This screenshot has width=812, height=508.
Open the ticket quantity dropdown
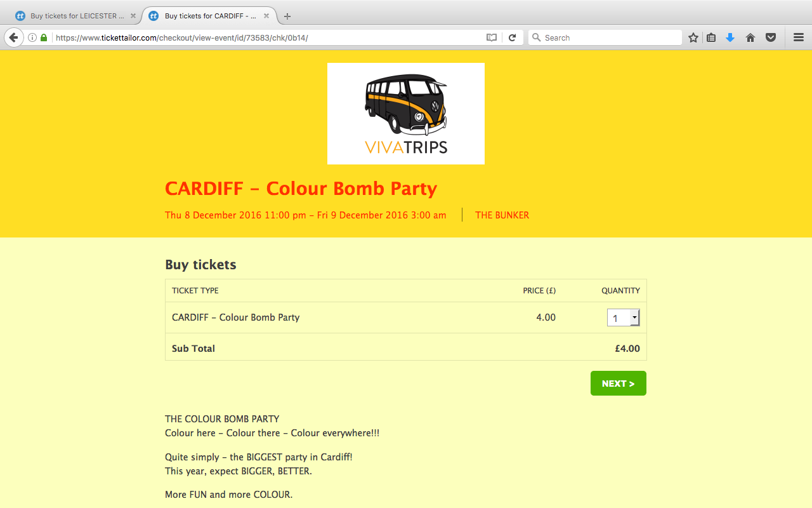624,317
